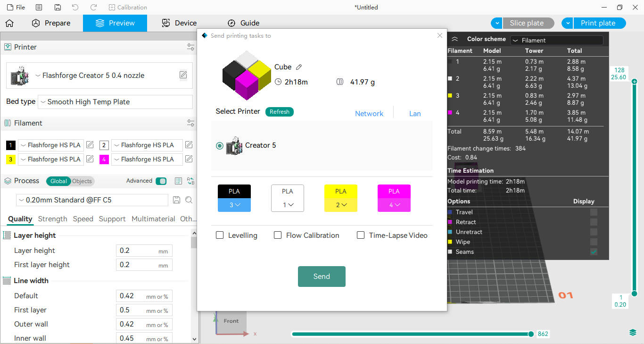Image resolution: width=644 pixels, height=344 pixels.
Task: Toggle the Travel display checkbox
Action: (x=594, y=212)
